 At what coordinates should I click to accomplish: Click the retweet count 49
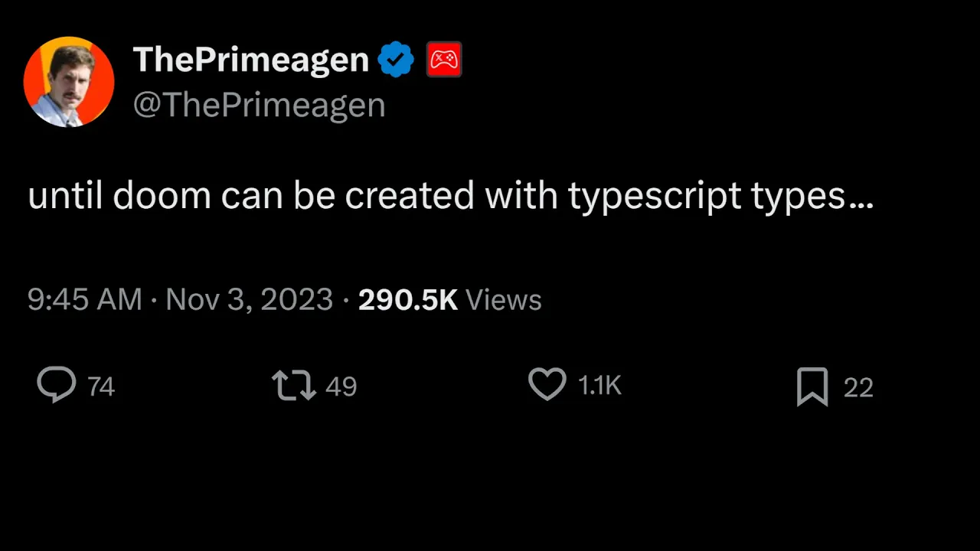coord(341,387)
